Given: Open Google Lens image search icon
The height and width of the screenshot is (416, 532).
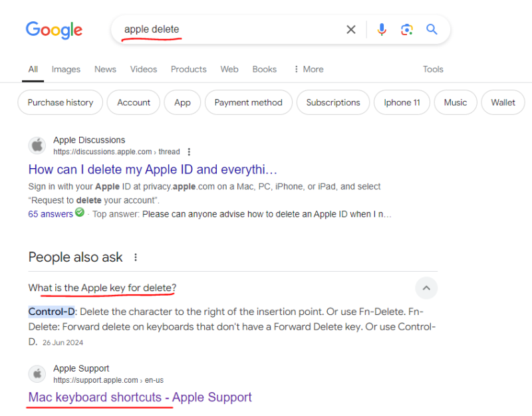Looking at the screenshot, I should coord(406,29).
